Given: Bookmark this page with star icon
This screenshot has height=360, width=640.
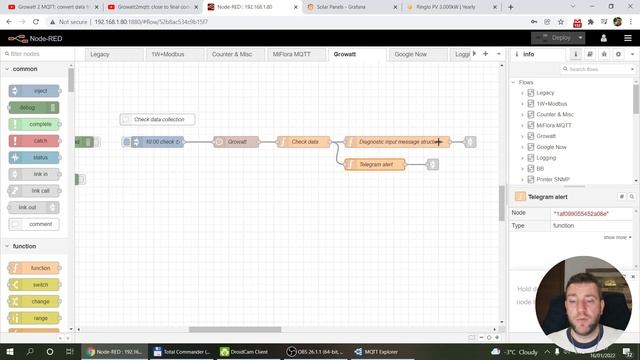Looking at the screenshot, I should [561, 22].
